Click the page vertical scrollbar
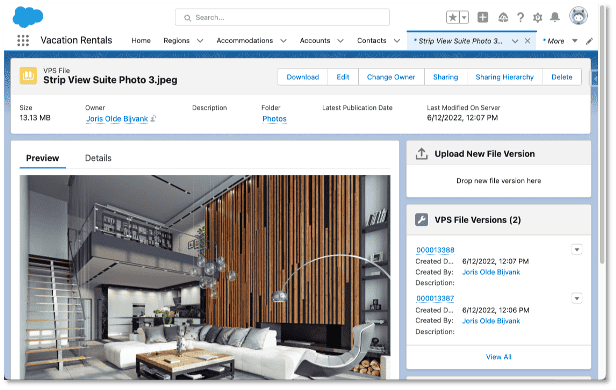 pos(603,134)
